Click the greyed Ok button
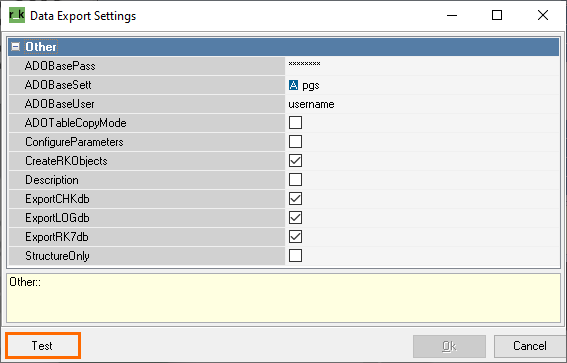Image resolution: width=567 pixels, height=363 pixels. tap(449, 346)
